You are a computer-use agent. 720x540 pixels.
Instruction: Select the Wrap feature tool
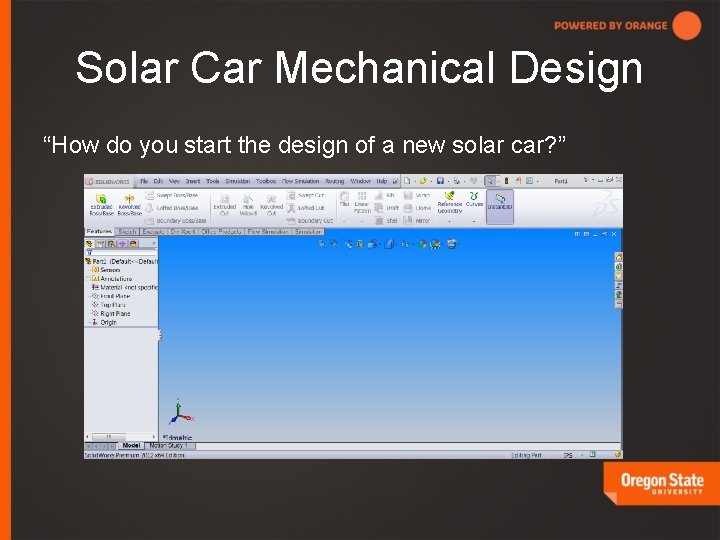click(x=416, y=196)
